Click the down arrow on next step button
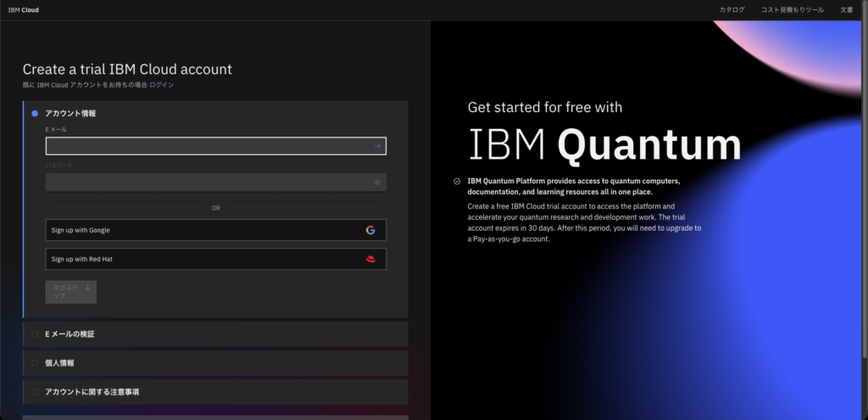 tap(88, 288)
